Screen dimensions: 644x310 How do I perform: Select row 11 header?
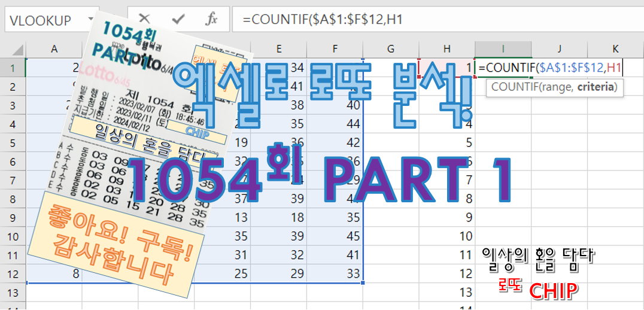coord(13,255)
